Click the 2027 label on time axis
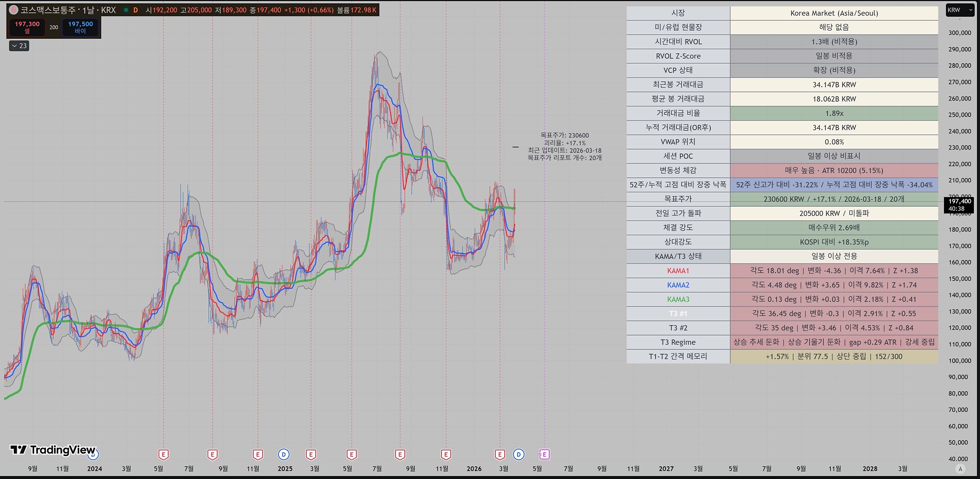 tap(666, 469)
